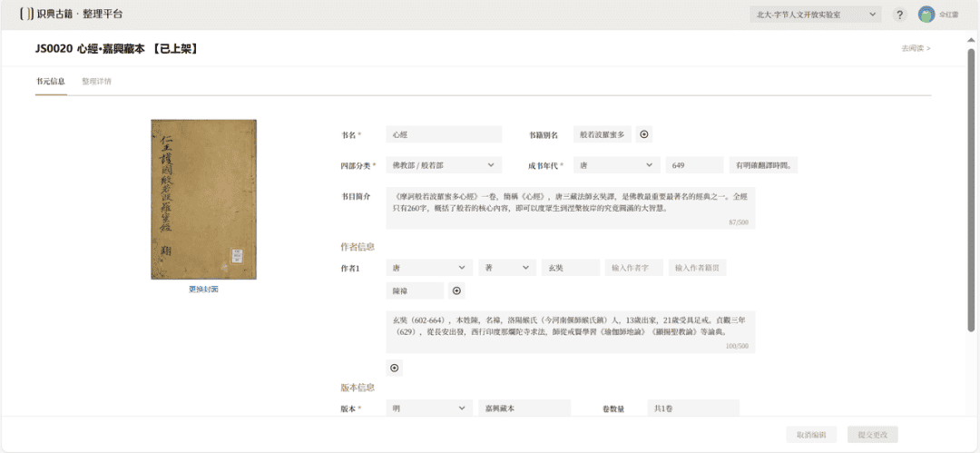Click the platform logo icon

[27, 15]
